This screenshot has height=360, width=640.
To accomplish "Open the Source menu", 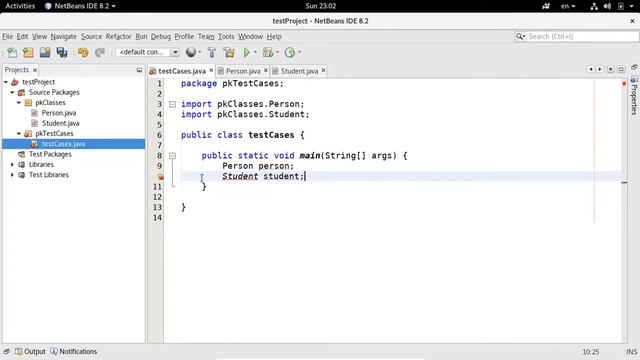I will coord(91,36).
